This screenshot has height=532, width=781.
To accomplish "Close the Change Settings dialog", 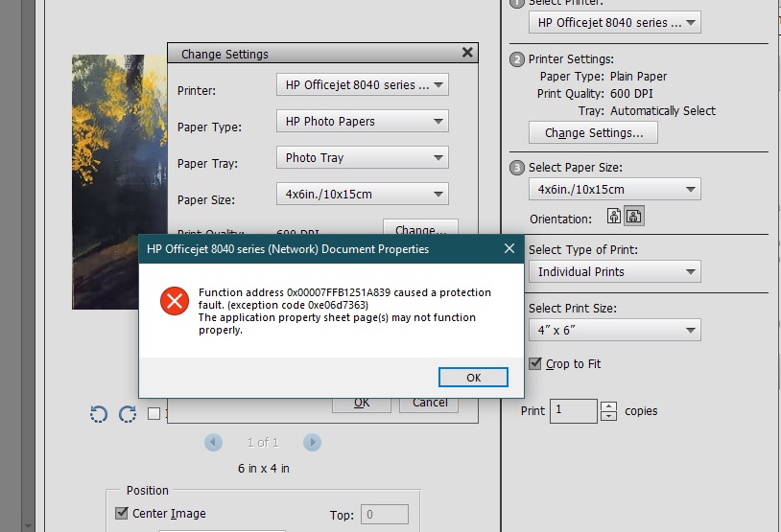I will tap(467, 53).
